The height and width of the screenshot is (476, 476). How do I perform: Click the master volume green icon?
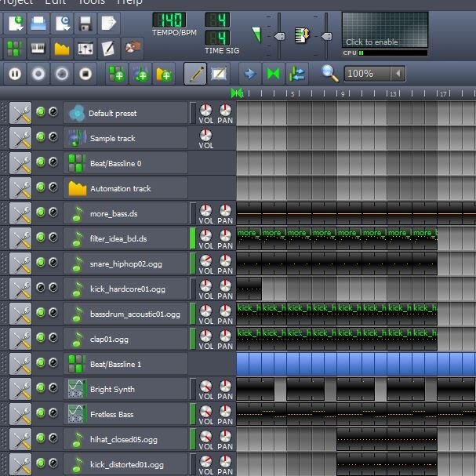(x=257, y=35)
